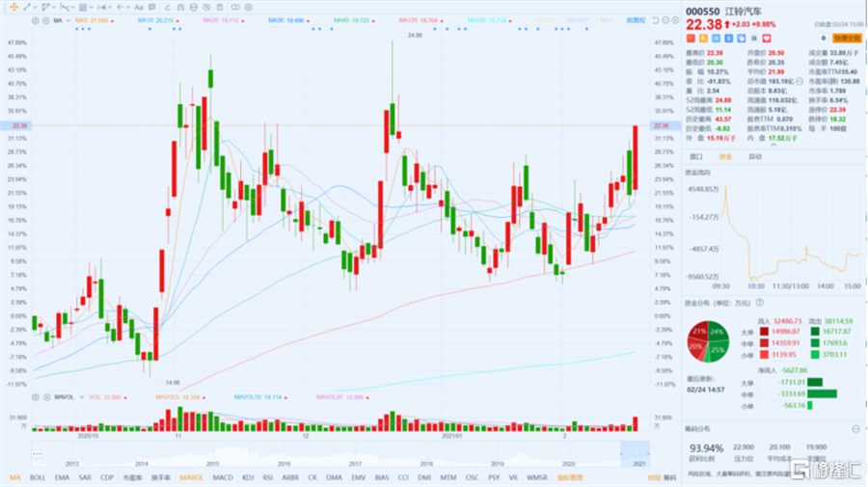868x487 pixels.
Task: Click the undo arrow above the chart
Action: point(656,20)
